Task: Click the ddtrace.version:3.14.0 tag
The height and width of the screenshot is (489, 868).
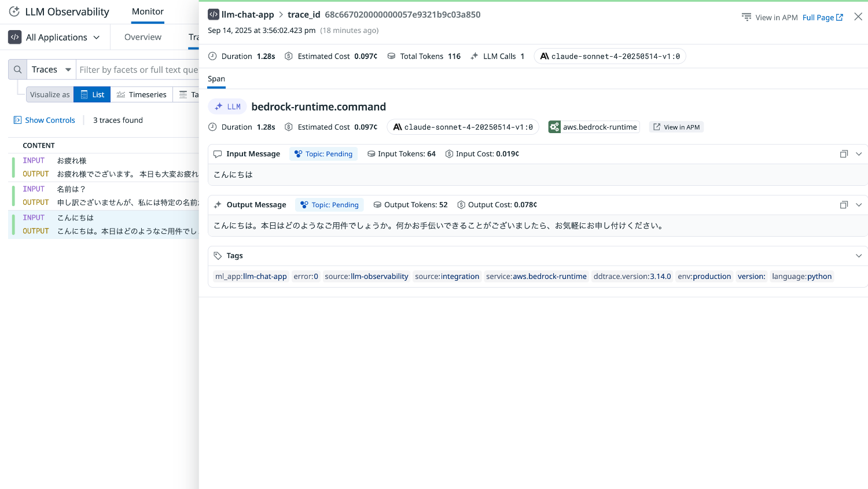Action: pyautogui.click(x=632, y=277)
